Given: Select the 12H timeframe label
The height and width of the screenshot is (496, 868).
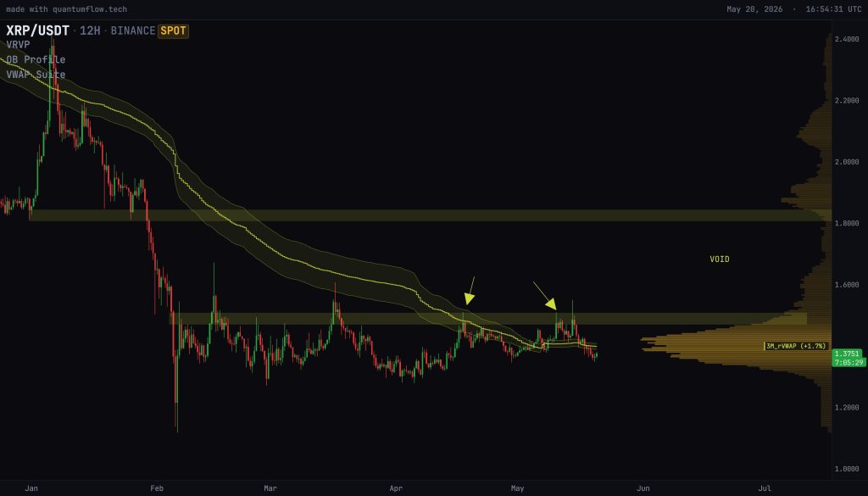Looking at the screenshot, I should tap(90, 31).
